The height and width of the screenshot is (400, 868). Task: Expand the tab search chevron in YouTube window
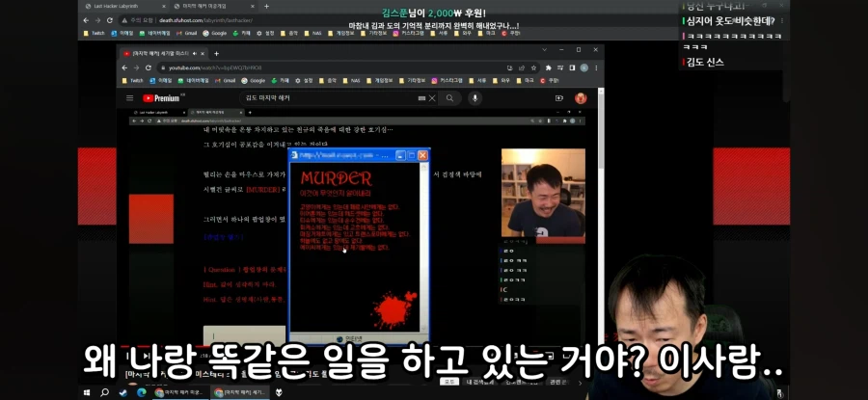(x=544, y=50)
